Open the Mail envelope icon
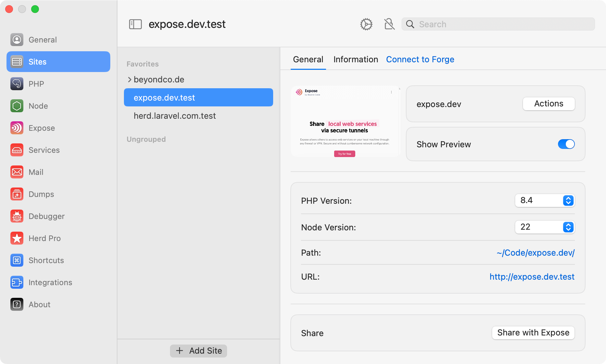Viewport: 606px width, 364px height. pos(17,172)
